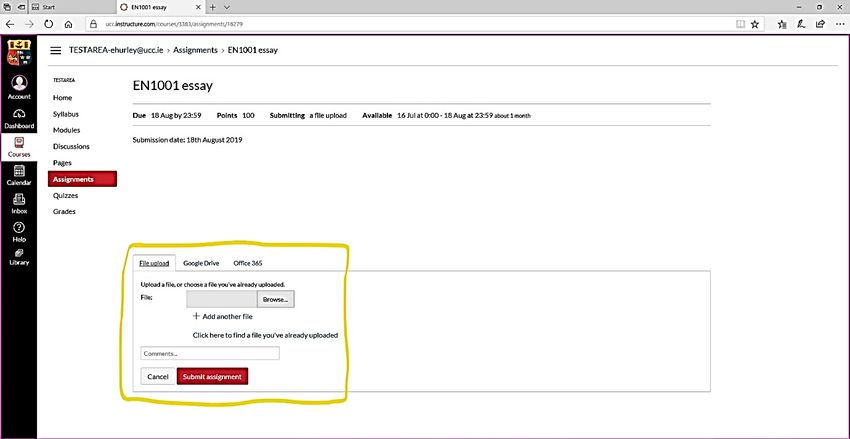Click inside the Comments text field
The height and width of the screenshot is (439, 850).
click(210, 353)
